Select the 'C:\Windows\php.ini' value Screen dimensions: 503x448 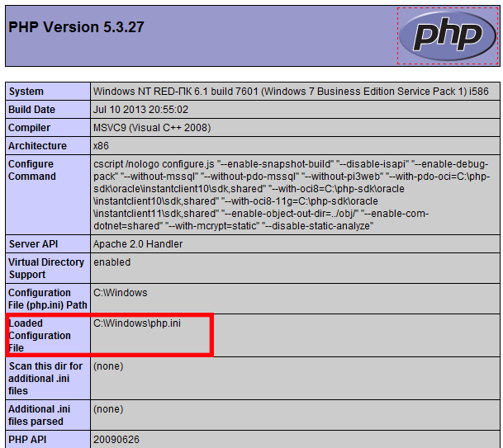coord(137,323)
